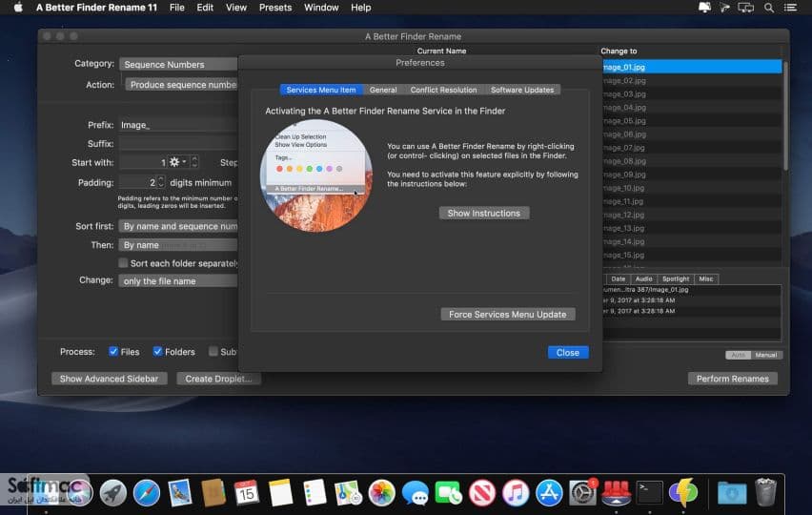Click the Start with stepper arrows

[194, 162]
